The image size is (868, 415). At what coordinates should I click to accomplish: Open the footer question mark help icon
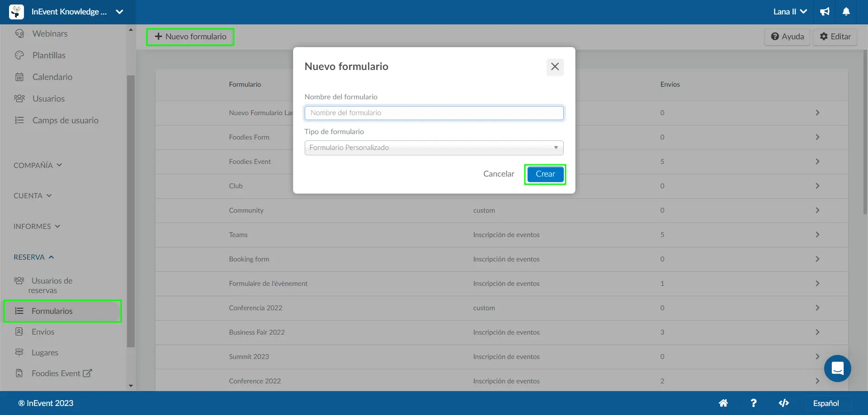754,403
